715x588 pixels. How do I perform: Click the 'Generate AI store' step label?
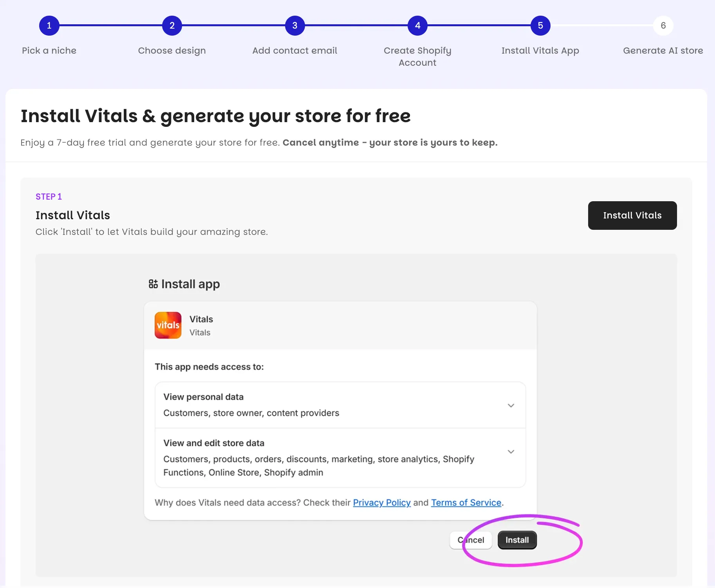tap(663, 51)
